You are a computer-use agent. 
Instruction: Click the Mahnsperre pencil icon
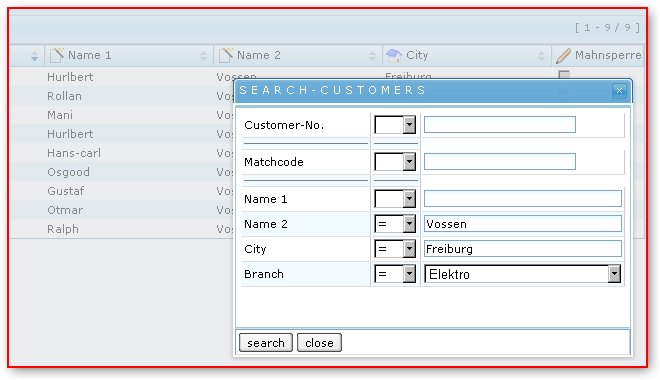coord(563,56)
